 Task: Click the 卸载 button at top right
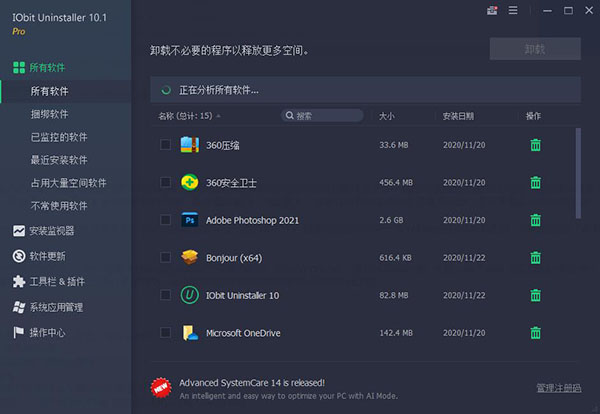click(535, 49)
